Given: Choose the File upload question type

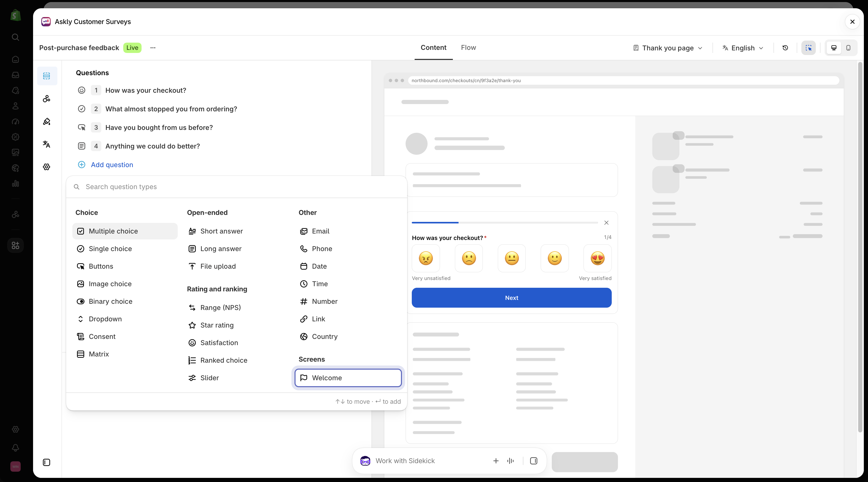Looking at the screenshot, I should (237, 266).
